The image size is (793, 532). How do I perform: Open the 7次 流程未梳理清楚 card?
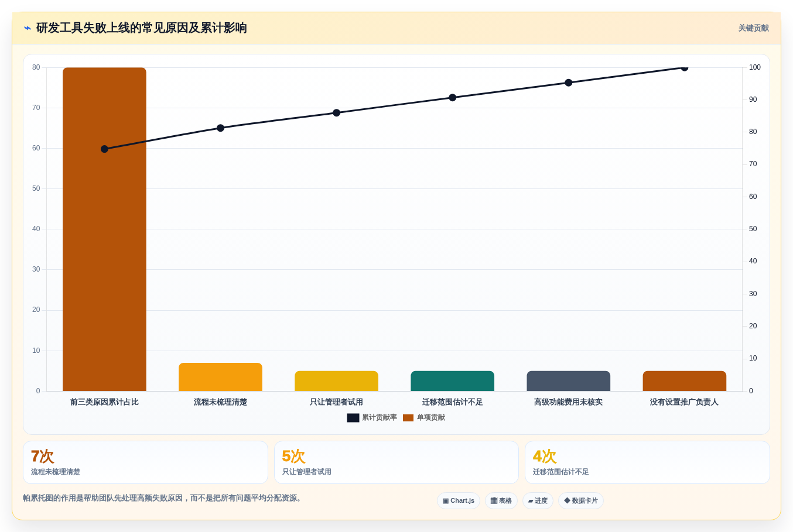[145, 462]
